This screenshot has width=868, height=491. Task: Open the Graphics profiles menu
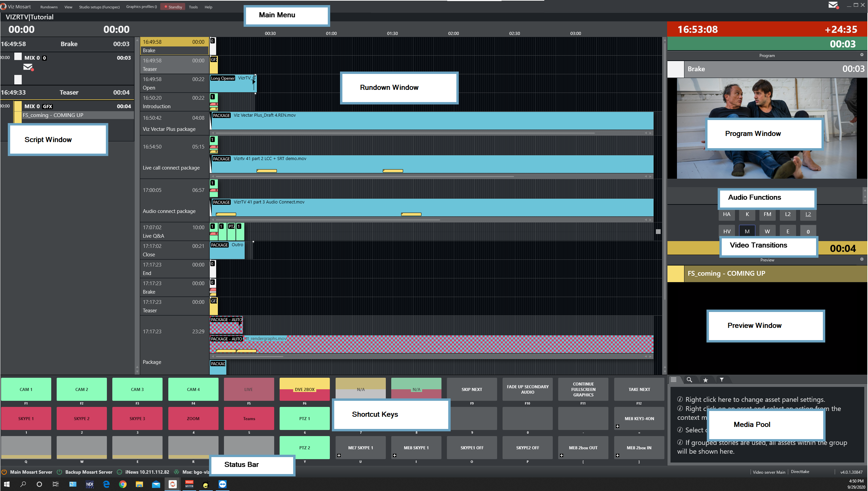141,7
